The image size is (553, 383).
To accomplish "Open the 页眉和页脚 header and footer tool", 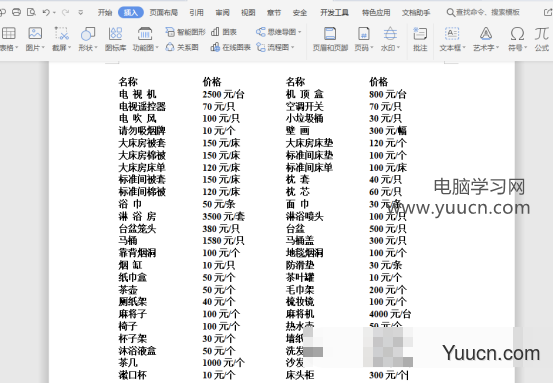I will 330,38.
